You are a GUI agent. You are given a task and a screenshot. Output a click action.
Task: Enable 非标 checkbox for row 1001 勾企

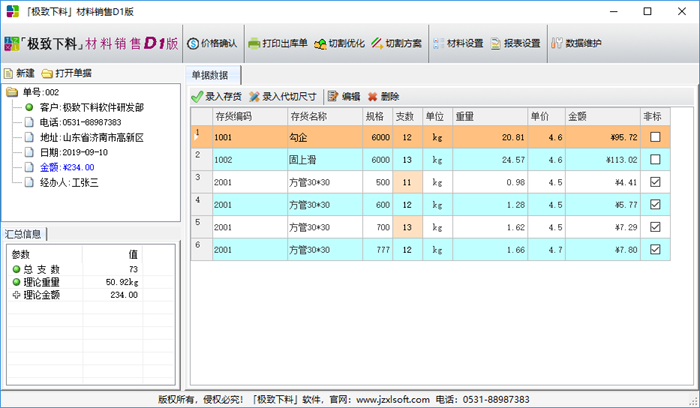pyautogui.click(x=655, y=137)
